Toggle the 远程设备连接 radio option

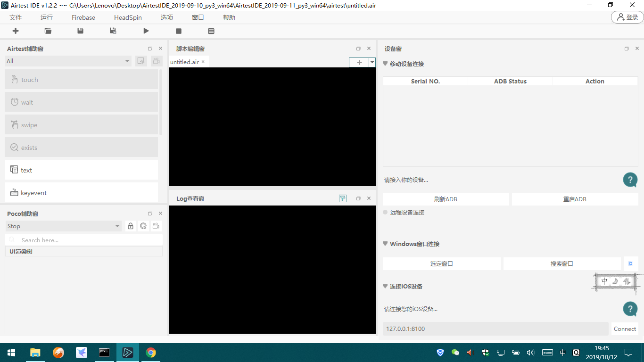point(385,212)
